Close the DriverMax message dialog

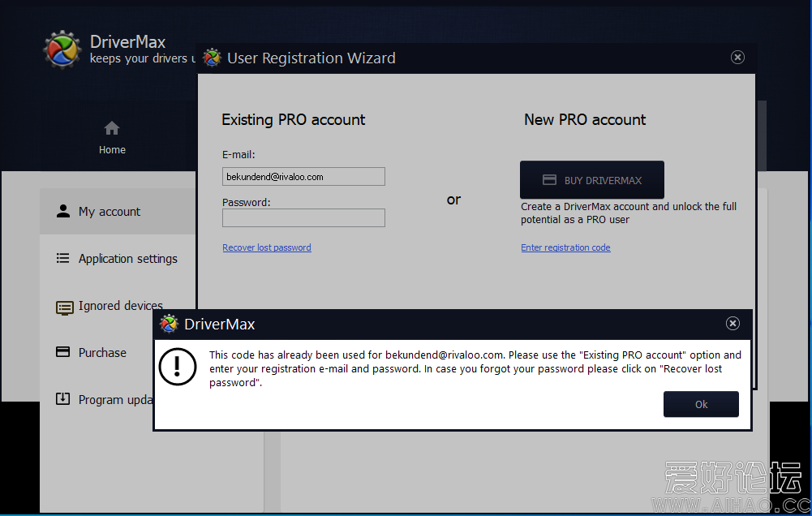click(x=733, y=323)
